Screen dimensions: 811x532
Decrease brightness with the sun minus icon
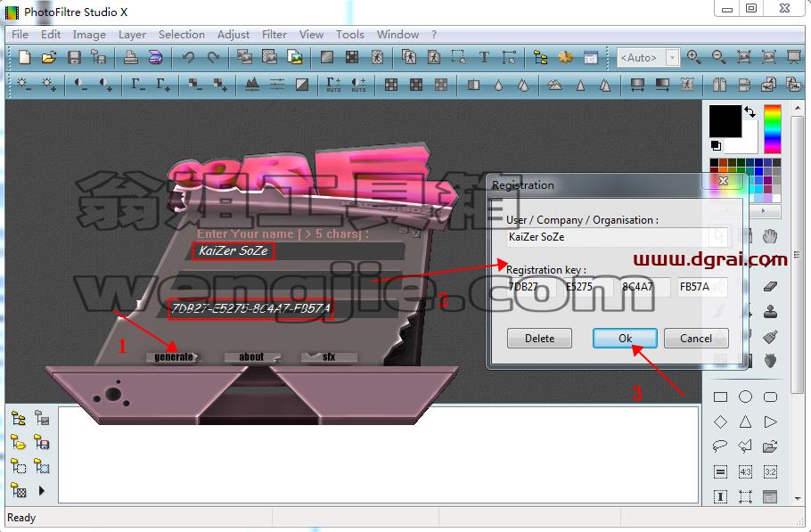pyautogui.click(x=24, y=85)
